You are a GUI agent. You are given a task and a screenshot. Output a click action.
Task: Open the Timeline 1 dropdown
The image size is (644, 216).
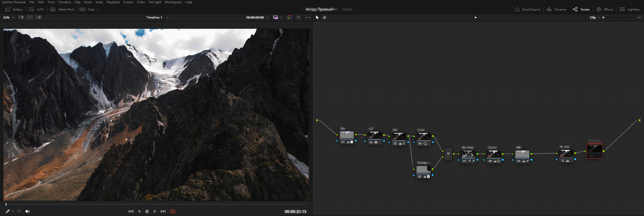click(x=157, y=18)
